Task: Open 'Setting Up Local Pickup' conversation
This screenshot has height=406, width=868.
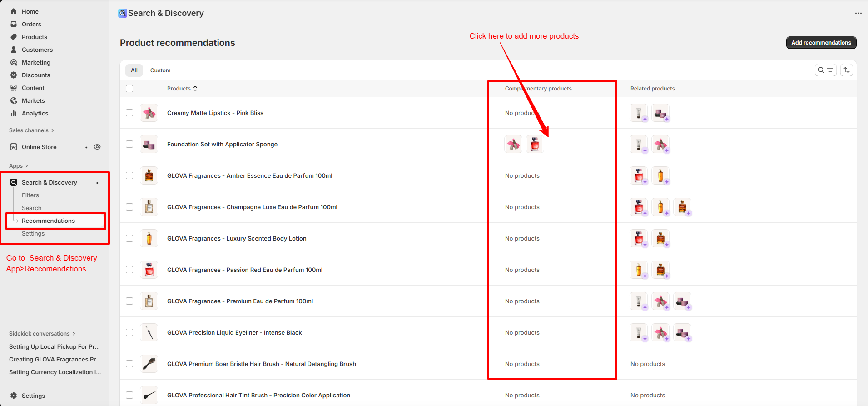Action: 55,346
